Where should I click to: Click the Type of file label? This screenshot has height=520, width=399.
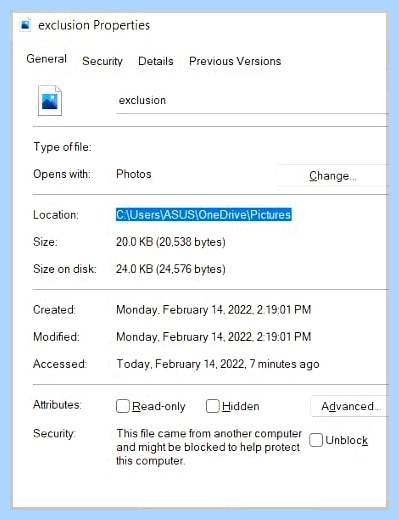[62, 147]
